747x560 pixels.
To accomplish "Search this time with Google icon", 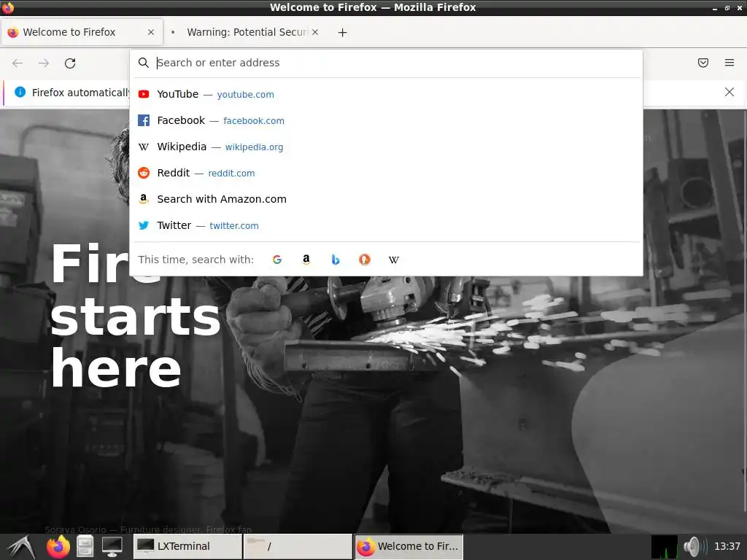I will pyautogui.click(x=277, y=260).
